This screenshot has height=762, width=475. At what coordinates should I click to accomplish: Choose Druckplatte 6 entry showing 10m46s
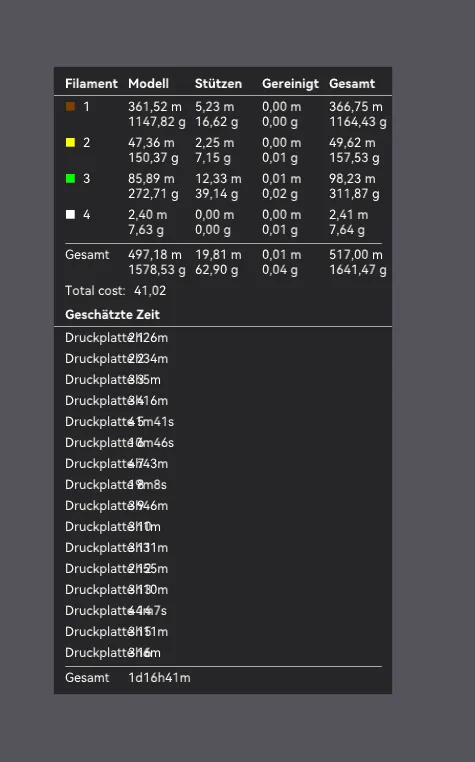coord(120,443)
